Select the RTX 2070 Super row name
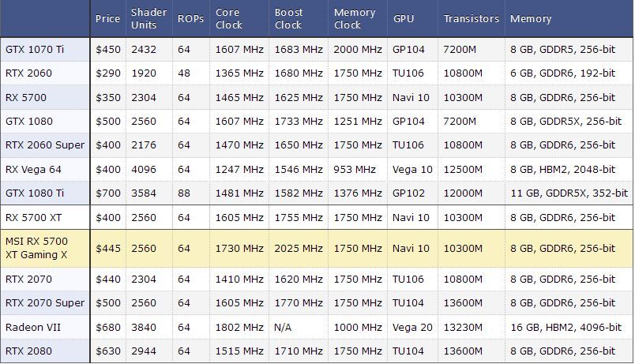The height and width of the screenshot is (364, 635). [45, 303]
